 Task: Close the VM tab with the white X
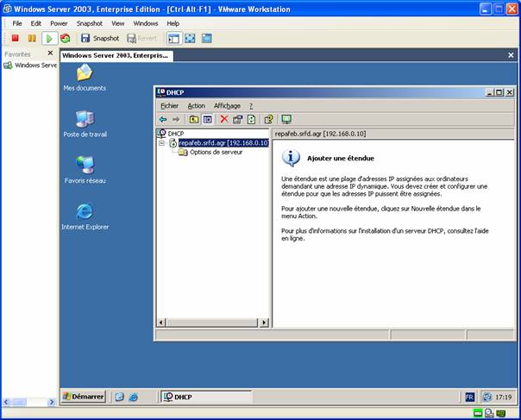[x=511, y=55]
